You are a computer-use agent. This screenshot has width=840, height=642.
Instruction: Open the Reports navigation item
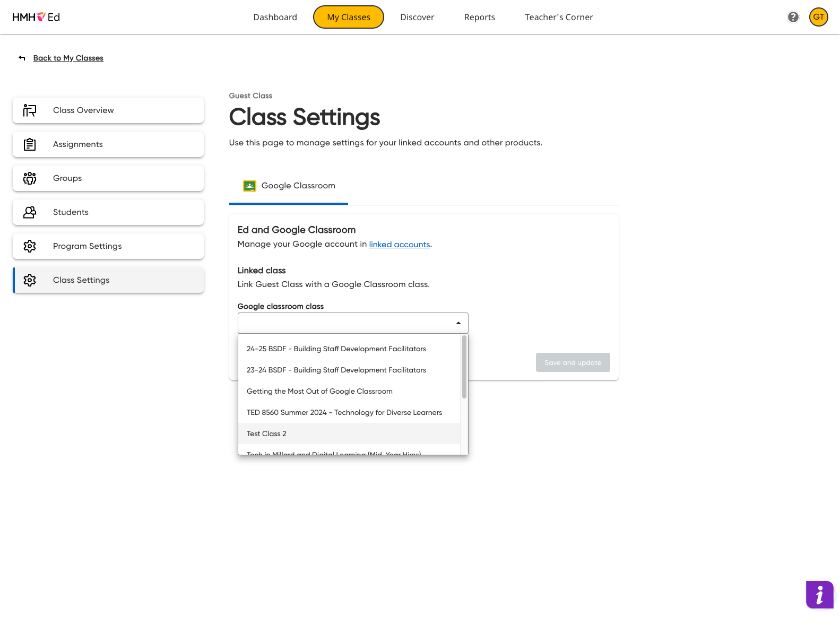(480, 17)
